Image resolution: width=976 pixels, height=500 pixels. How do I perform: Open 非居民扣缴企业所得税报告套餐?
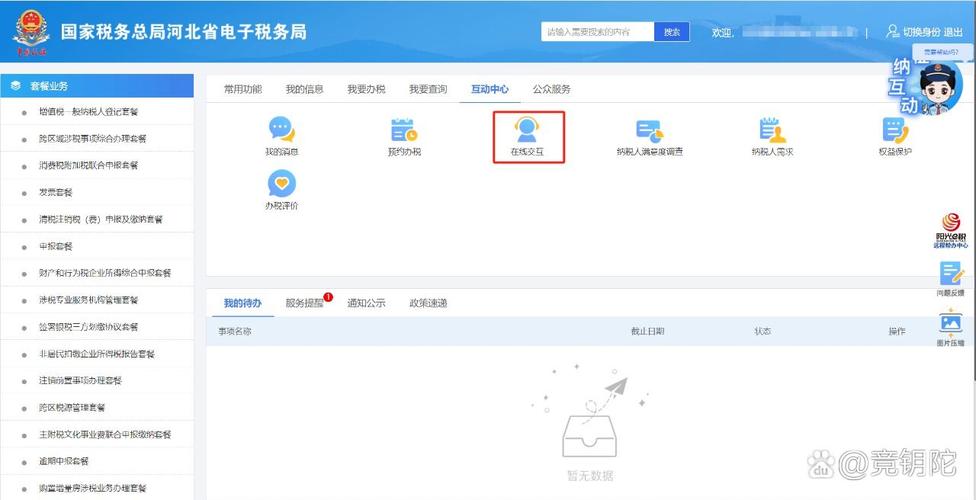tap(97, 354)
